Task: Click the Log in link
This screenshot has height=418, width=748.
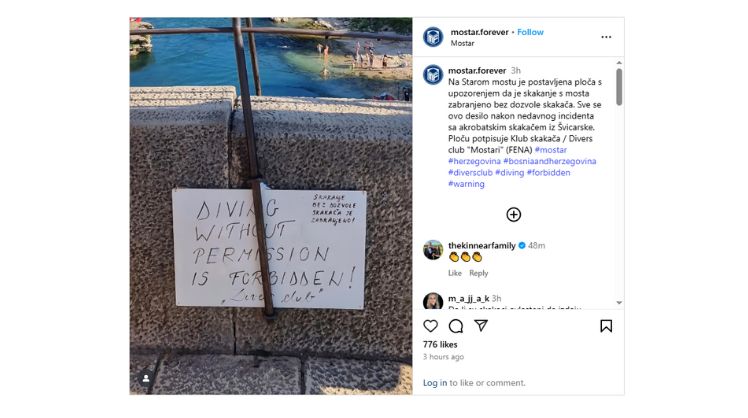Action: pos(435,383)
